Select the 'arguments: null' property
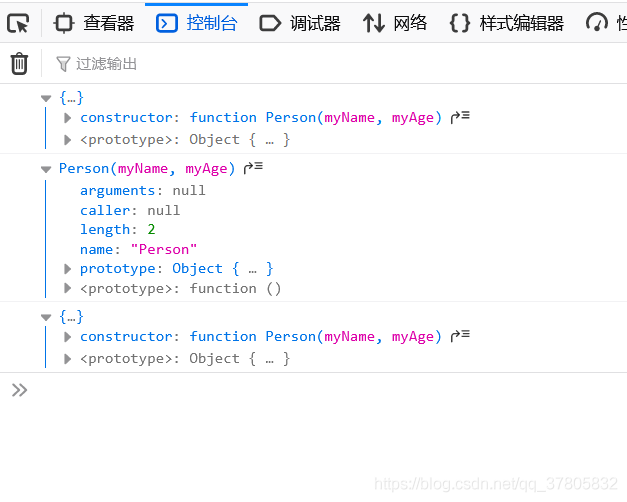Screen dimensions: 627x502 point(143,190)
